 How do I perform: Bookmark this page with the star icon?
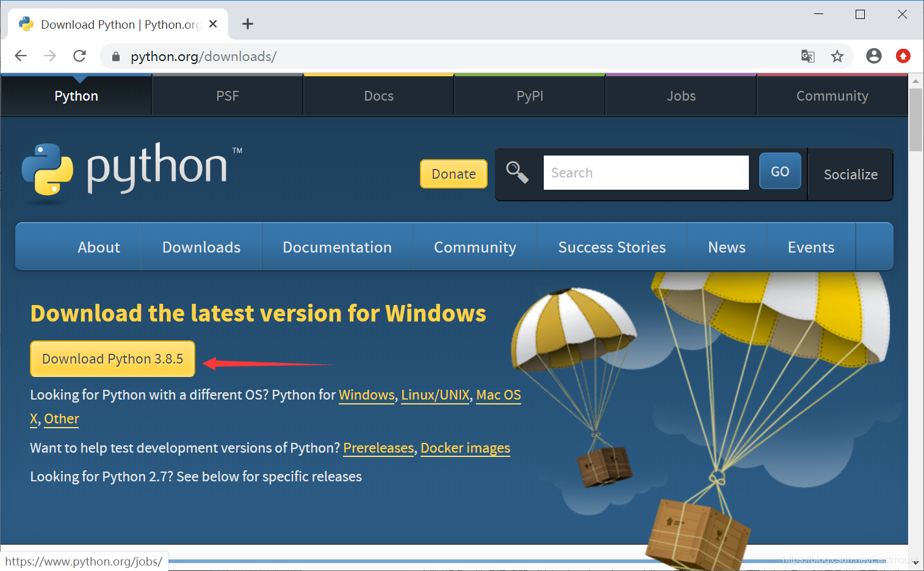click(x=837, y=56)
